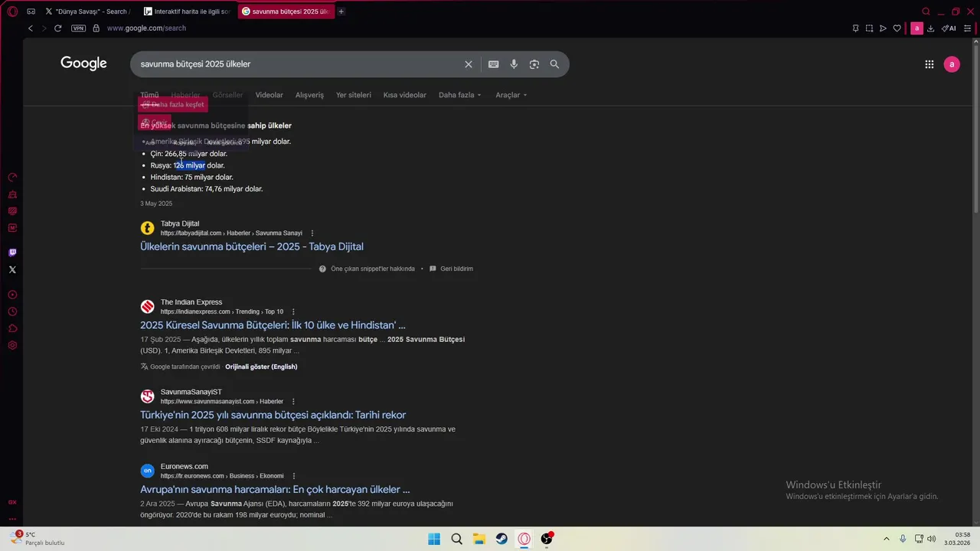980x551 pixels.
Task: Open Windows taskbar search
Action: [456, 539]
